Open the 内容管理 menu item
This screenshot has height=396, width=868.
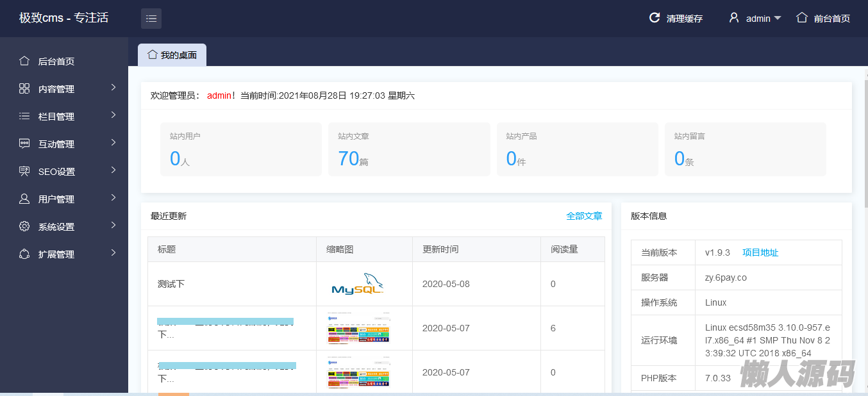56,89
